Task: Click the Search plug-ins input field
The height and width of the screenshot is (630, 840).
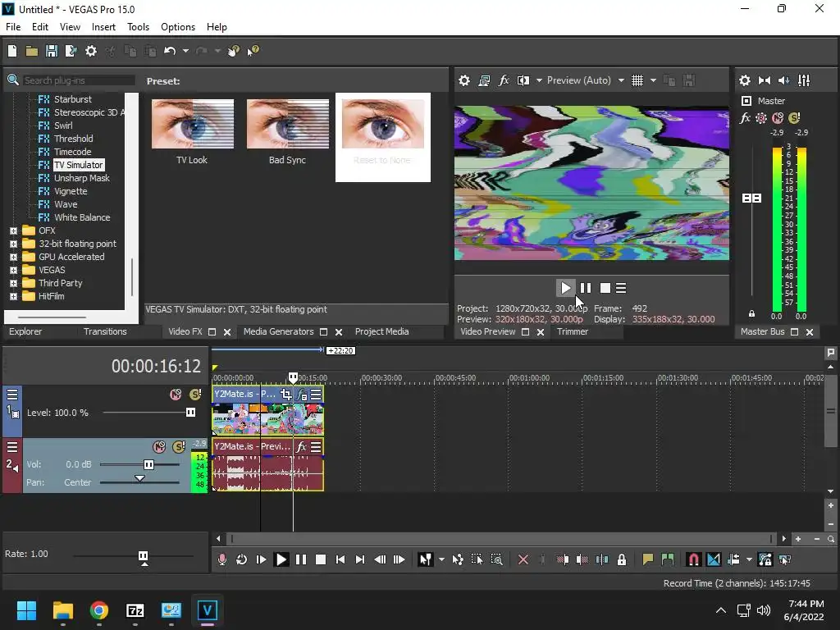Action: click(78, 80)
